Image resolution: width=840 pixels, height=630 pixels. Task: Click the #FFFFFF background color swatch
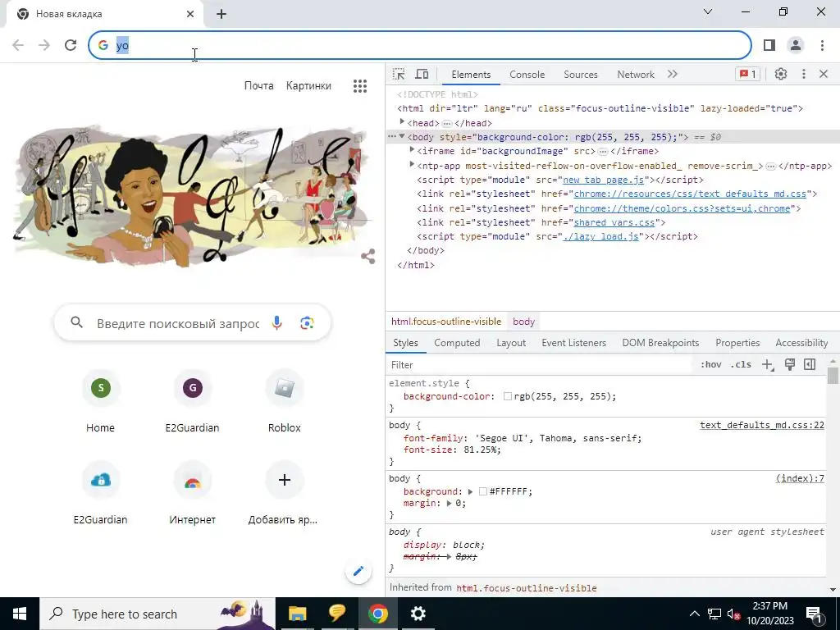point(482,491)
